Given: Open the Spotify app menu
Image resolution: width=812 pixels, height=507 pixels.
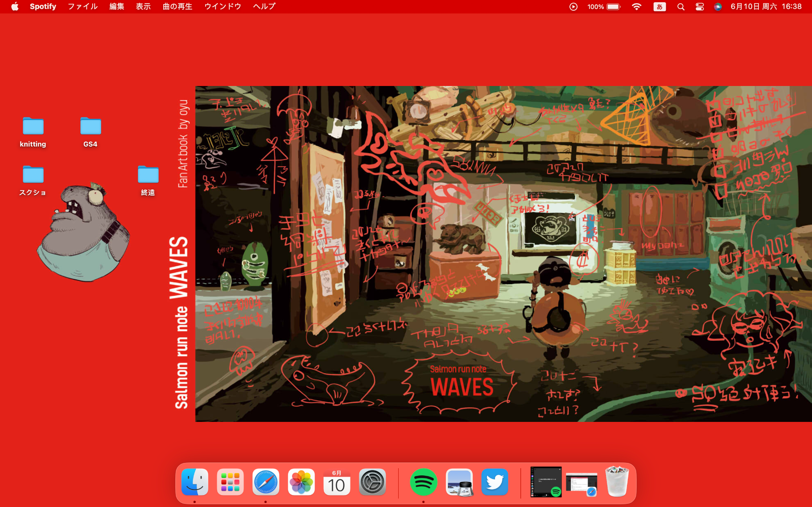Looking at the screenshot, I should (43, 6).
